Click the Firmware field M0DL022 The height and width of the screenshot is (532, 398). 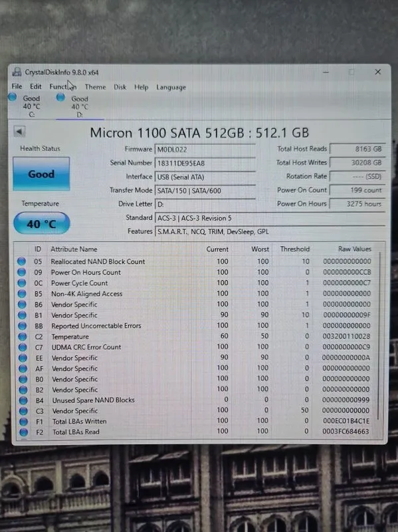tap(205, 150)
